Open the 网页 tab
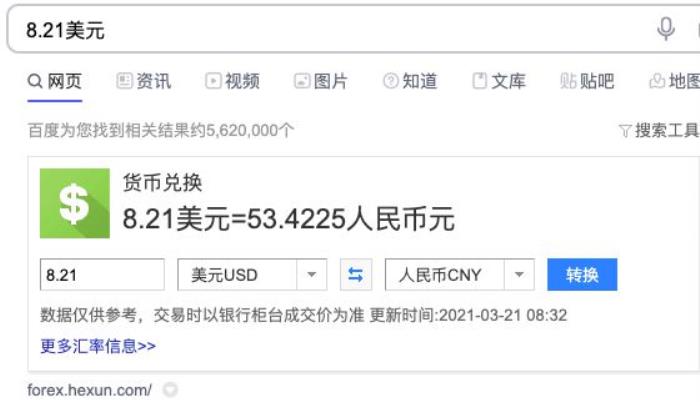Image resolution: width=700 pixels, height=402 pixels. 55,82
